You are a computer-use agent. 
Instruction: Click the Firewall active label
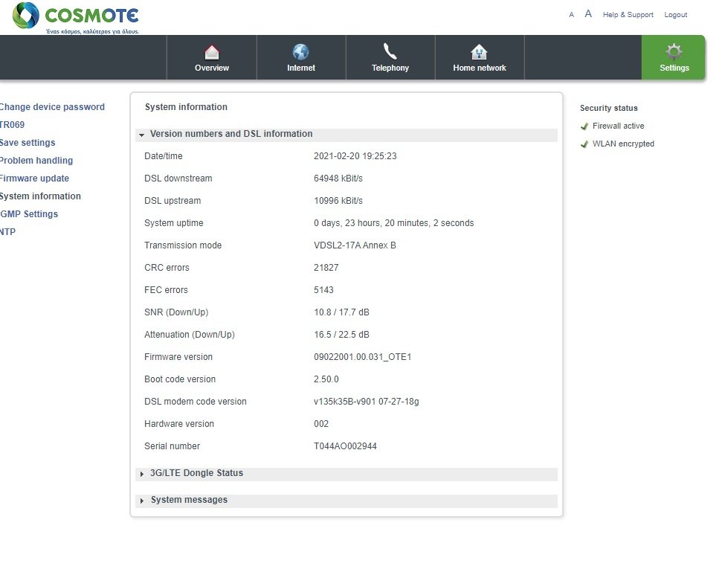[x=618, y=126]
